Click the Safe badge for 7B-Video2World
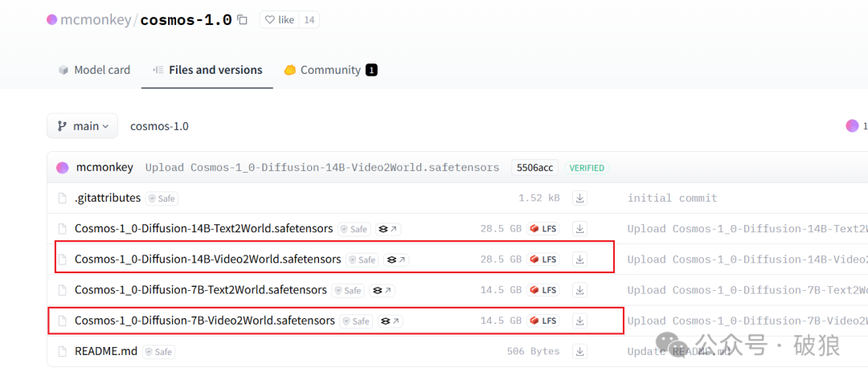 click(356, 321)
